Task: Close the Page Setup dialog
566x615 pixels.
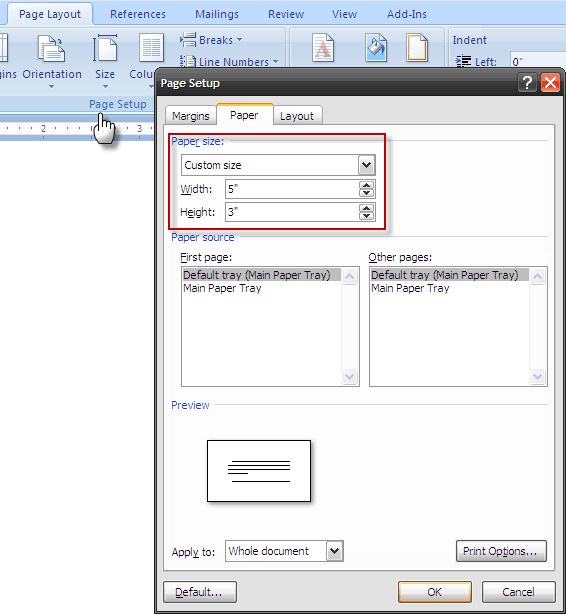Action: (550, 83)
